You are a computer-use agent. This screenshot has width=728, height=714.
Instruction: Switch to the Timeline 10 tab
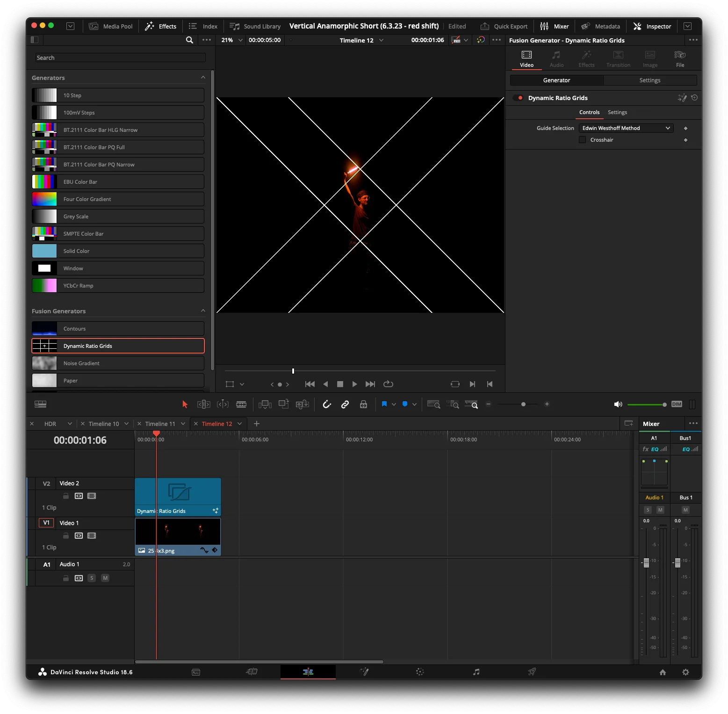pos(104,424)
